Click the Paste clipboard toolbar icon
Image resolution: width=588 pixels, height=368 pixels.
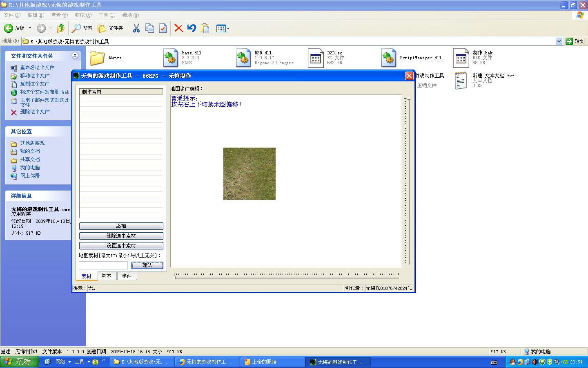205,28
